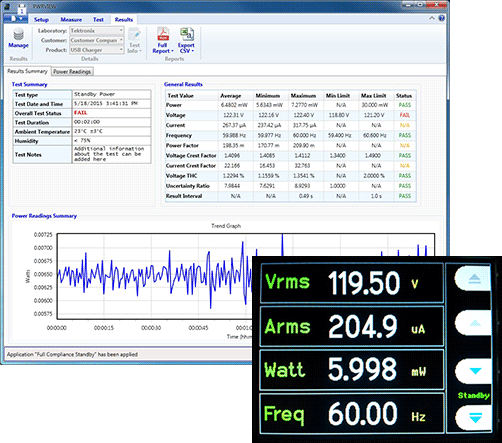Switch to the Setup ribbon tab
The width and height of the screenshot is (502, 443).
41,20
